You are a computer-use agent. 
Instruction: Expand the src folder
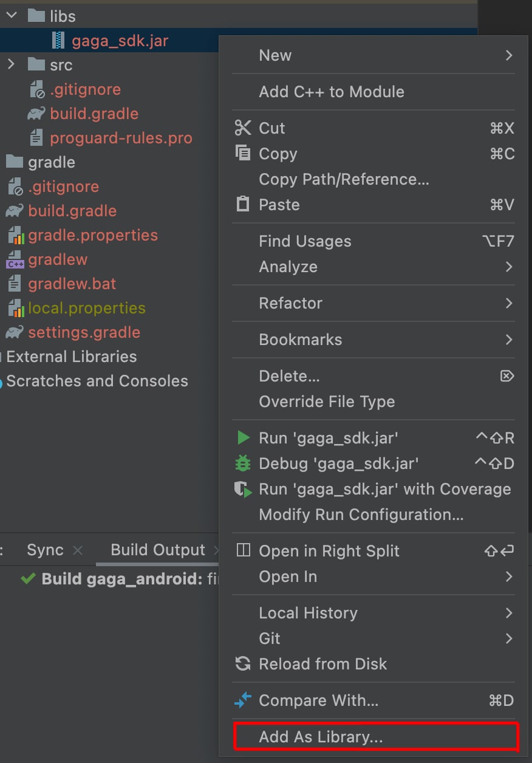pyautogui.click(x=12, y=64)
